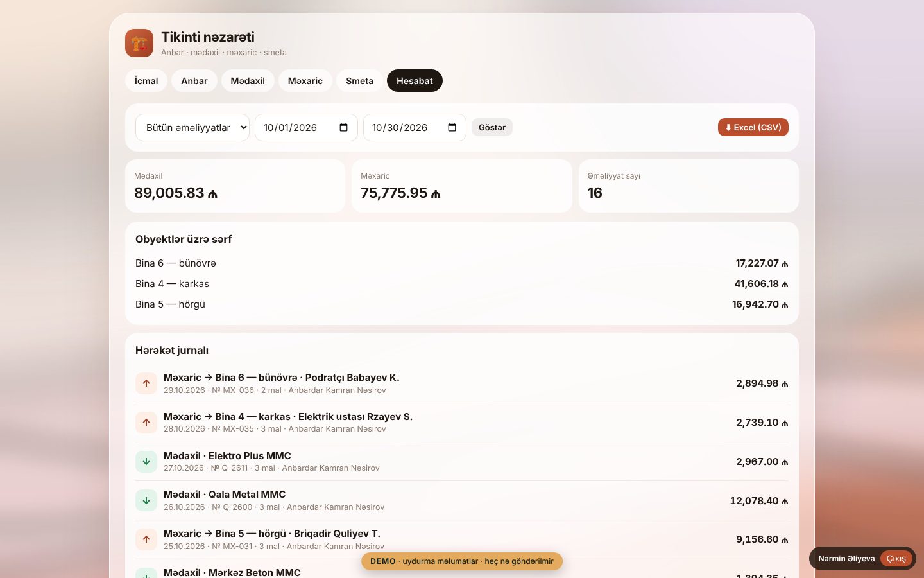
Task: Click the amount 9,156.60 in journal
Action: pos(762,539)
